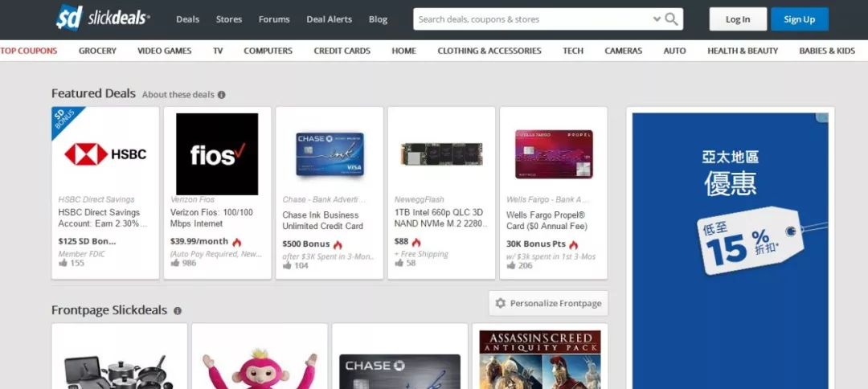The height and width of the screenshot is (389, 868).
Task: Click the About these deals link
Action: point(178,95)
